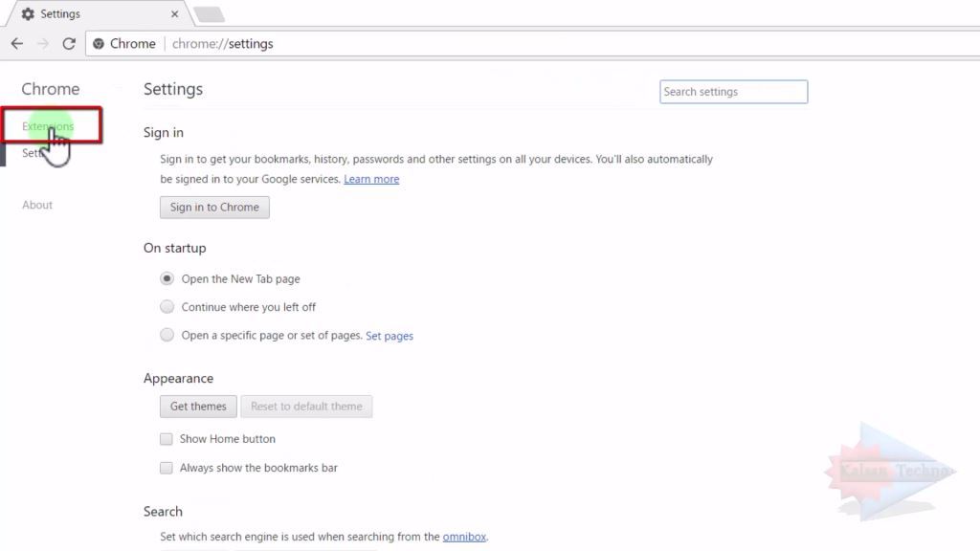Viewport: 980px width, 551px height.
Task: Open the Learn more link
Action: click(x=371, y=179)
